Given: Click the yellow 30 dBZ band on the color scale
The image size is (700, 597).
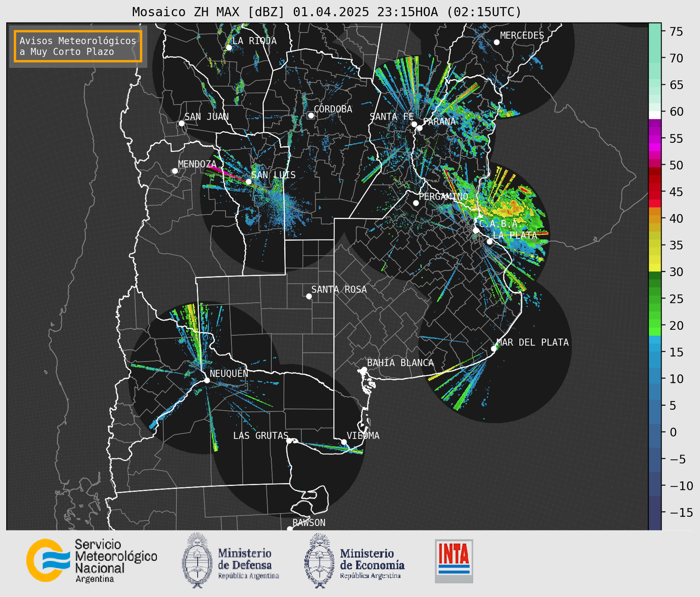Looking at the screenshot, I should tap(655, 268).
